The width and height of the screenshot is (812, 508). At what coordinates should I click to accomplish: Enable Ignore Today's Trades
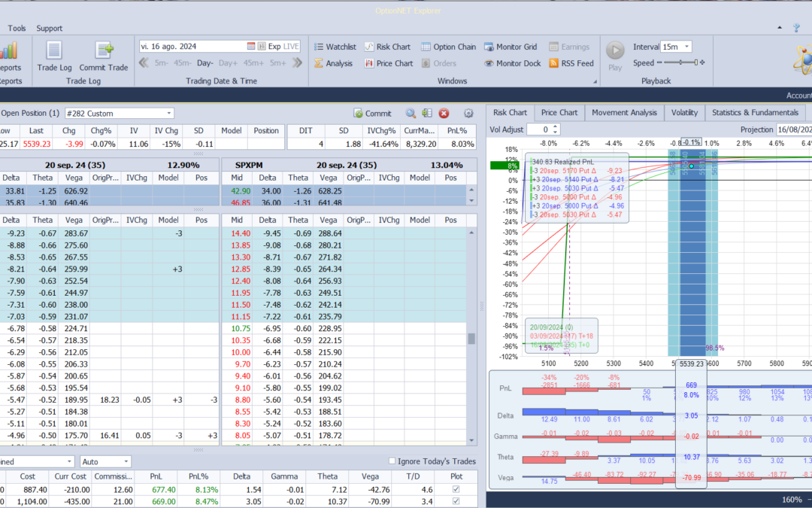392,461
